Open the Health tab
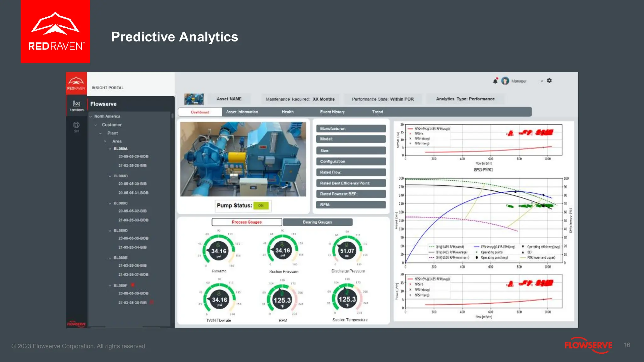 (288, 112)
